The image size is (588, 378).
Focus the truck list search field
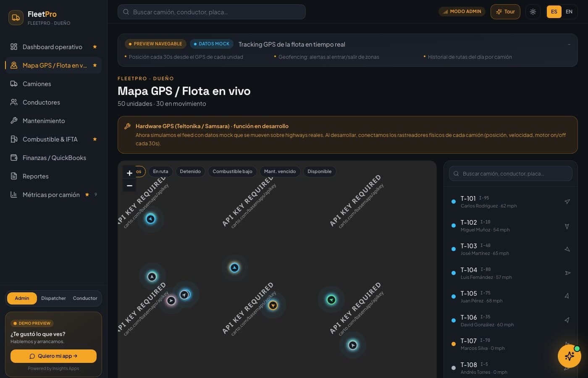[510, 173]
